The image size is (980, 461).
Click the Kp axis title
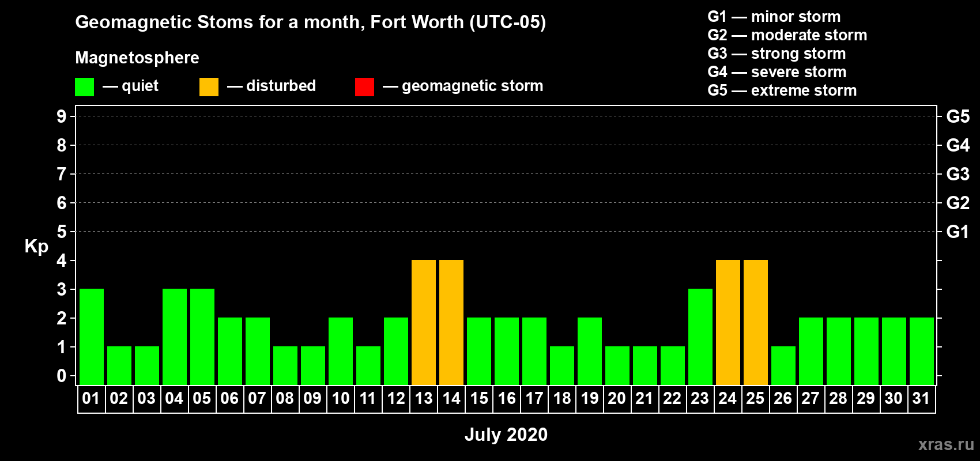(x=36, y=247)
